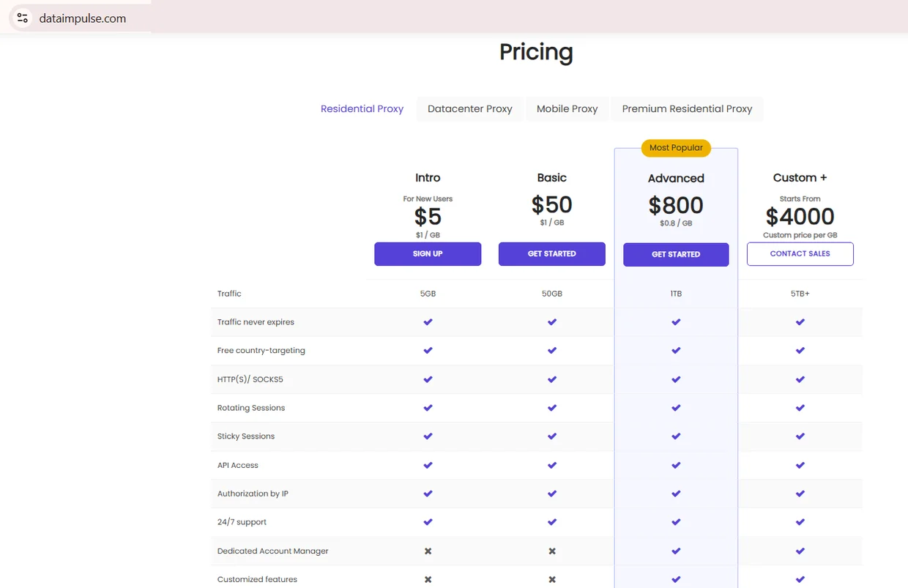The height and width of the screenshot is (588, 908).
Task: Click the Intro checkmark for Authorization by IP
Action: click(x=428, y=493)
